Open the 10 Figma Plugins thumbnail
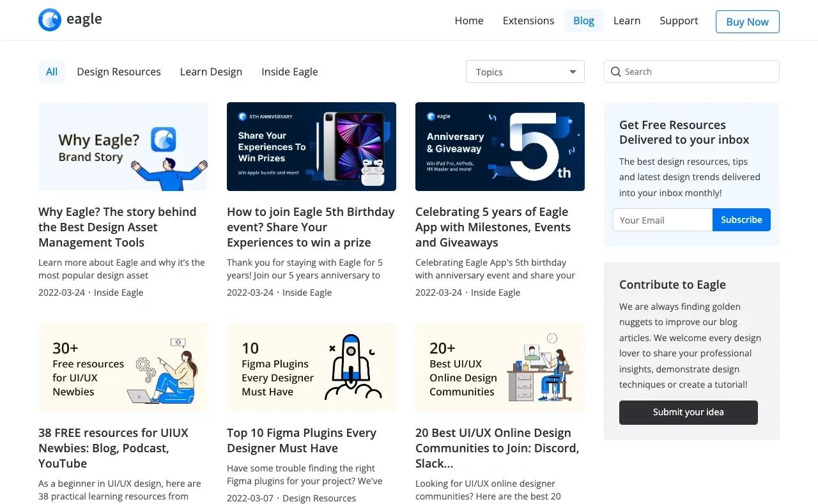Viewport: 818px width, 504px height. [x=311, y=367]
